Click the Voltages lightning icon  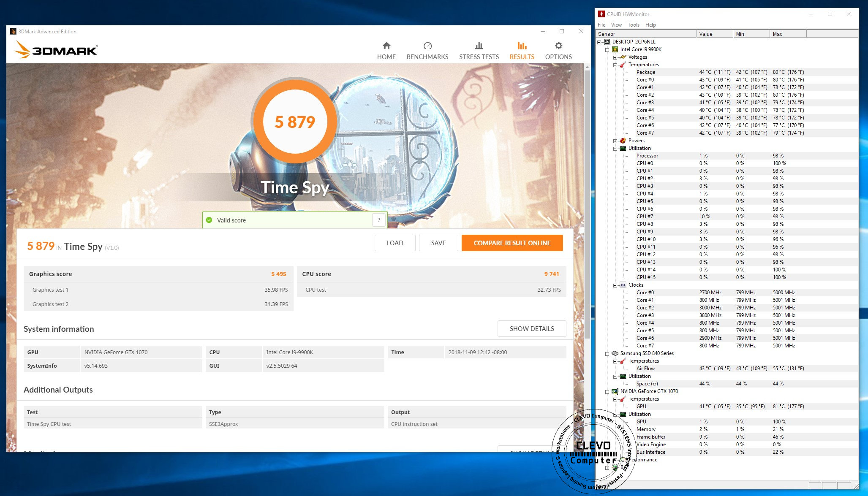point(623,57)
